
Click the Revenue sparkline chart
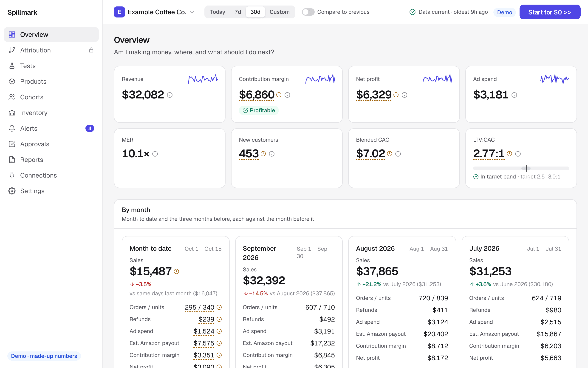point(203,79)
